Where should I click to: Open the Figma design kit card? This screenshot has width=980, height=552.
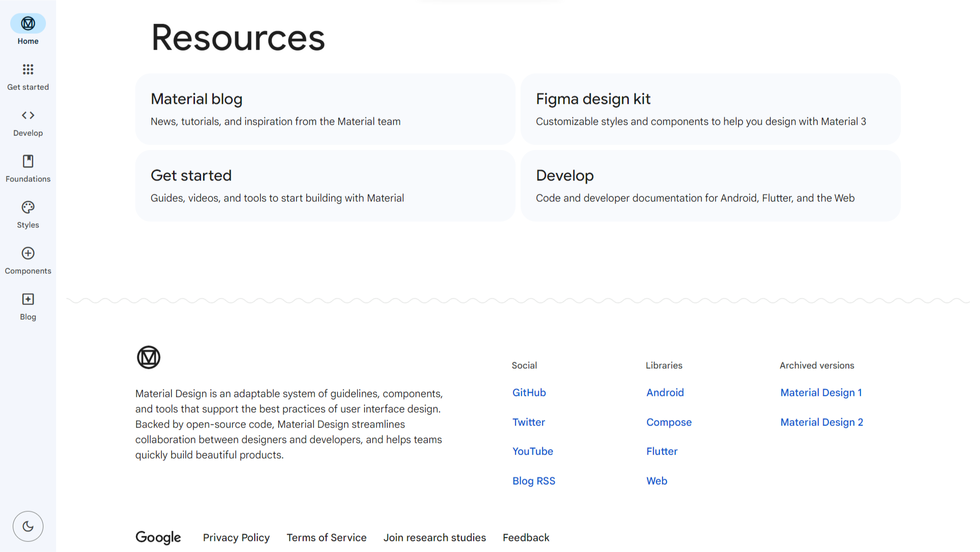click(x=710, y=109)
